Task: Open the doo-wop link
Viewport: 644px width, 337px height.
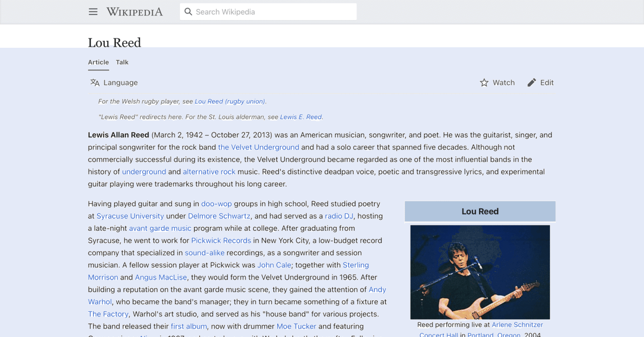Action: [x=216, y=204]
